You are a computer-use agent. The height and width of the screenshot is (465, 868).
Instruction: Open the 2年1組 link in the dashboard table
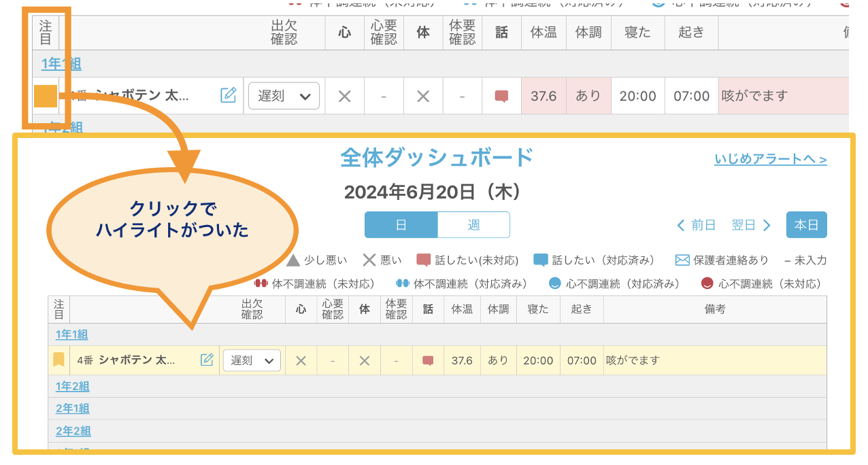73,409
